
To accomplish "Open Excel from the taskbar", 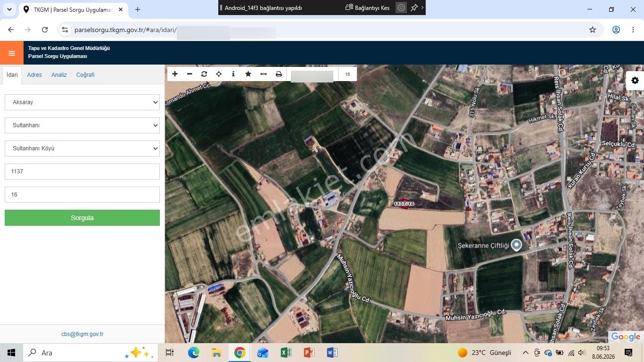I will coord(286,353).
